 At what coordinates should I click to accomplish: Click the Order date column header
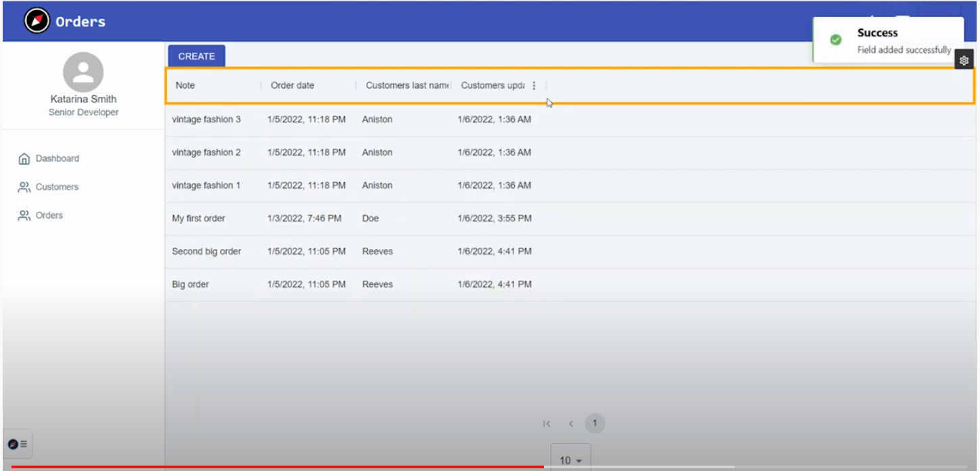coord(292,85)
